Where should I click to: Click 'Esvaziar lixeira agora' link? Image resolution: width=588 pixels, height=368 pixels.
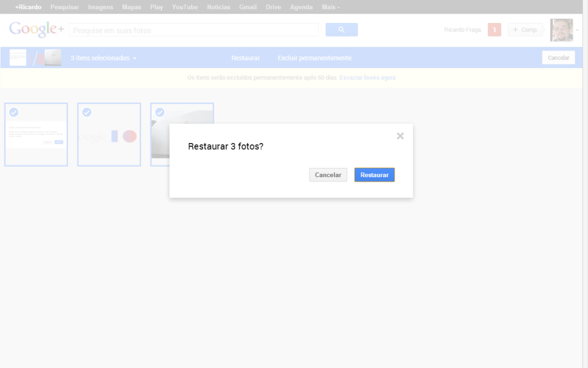[367, 77]
